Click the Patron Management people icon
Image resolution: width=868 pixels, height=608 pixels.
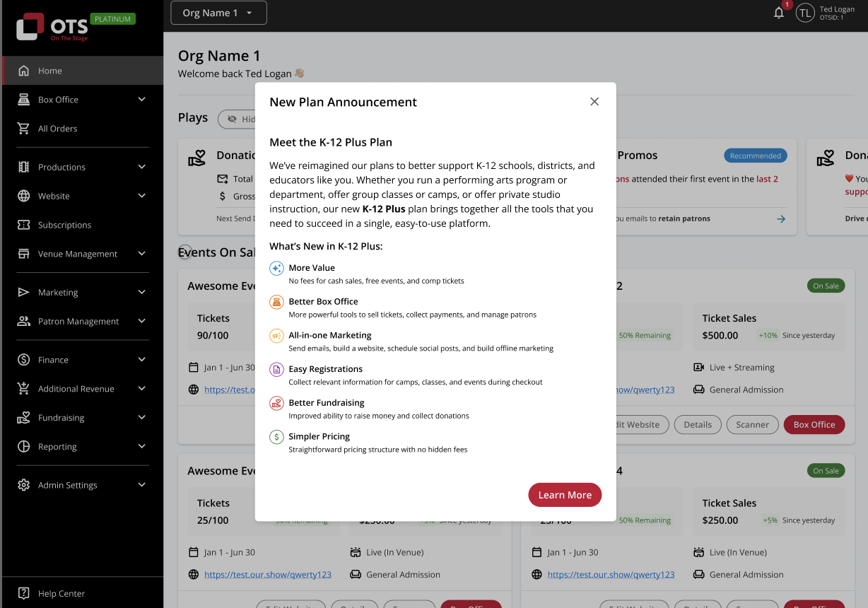tap(24, 321)
